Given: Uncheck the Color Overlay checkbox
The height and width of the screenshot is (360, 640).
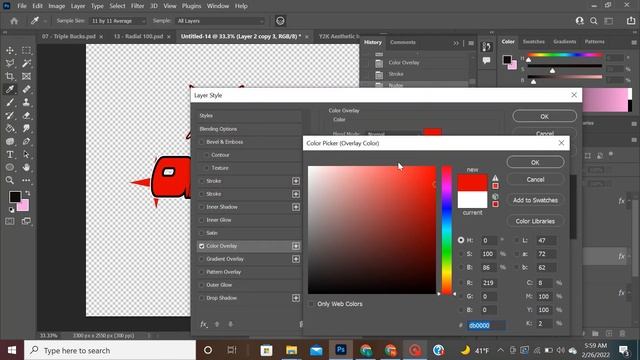Looking at the screenshot, I should click(x=202, y=246).
